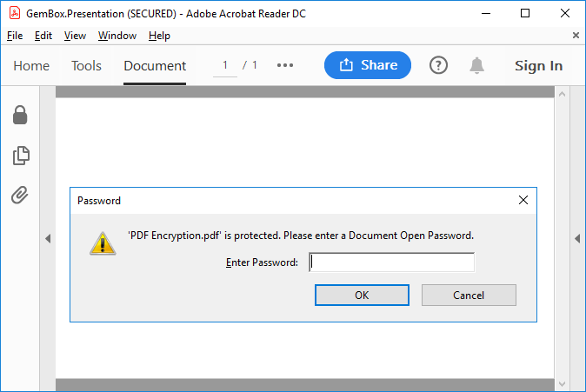Open the page thumbnails panel icon
This screenshot has height=392, width=586.
(x=20, y=156)
